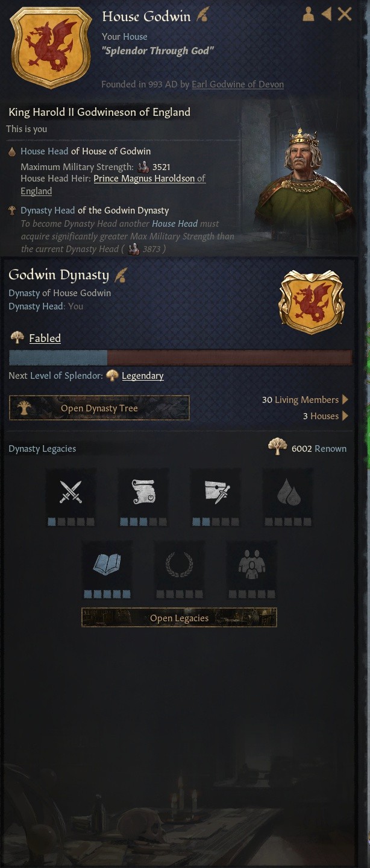Expand the 30 Living Members list
Screen dimensions: 370x868
[305, 399]
